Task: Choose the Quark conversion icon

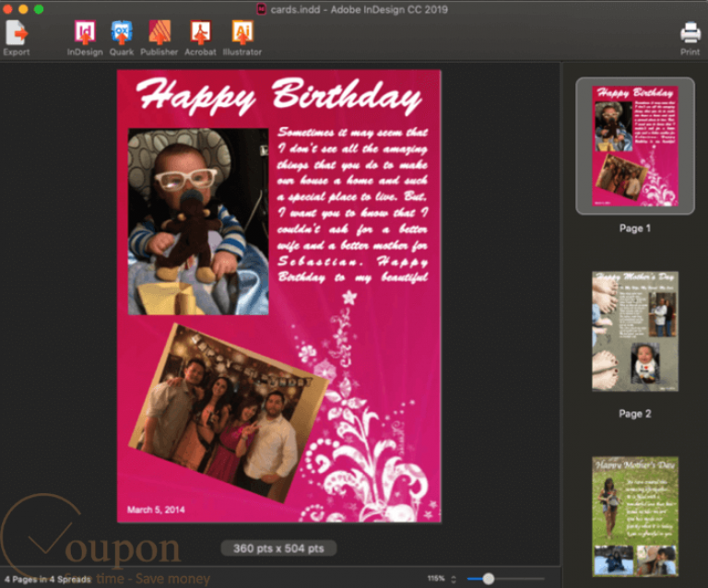Action: [x=122, y=32]
